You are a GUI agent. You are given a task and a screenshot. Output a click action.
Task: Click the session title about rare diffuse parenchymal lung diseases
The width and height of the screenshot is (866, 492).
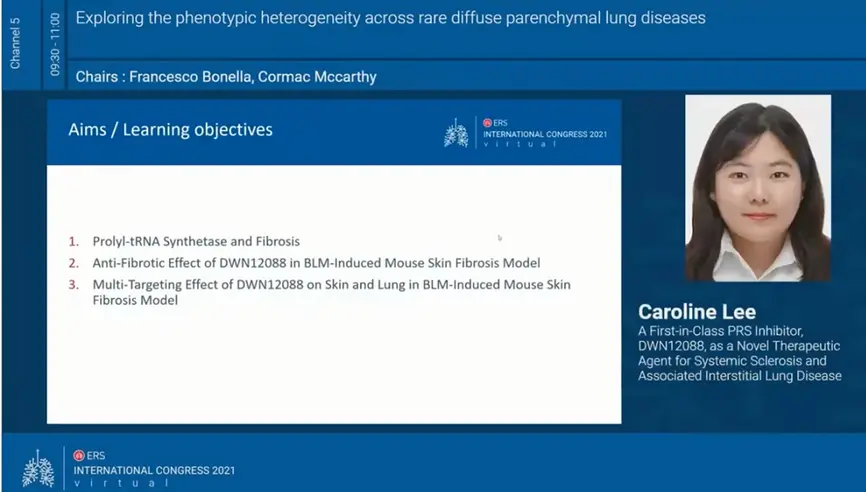(390, 18)
